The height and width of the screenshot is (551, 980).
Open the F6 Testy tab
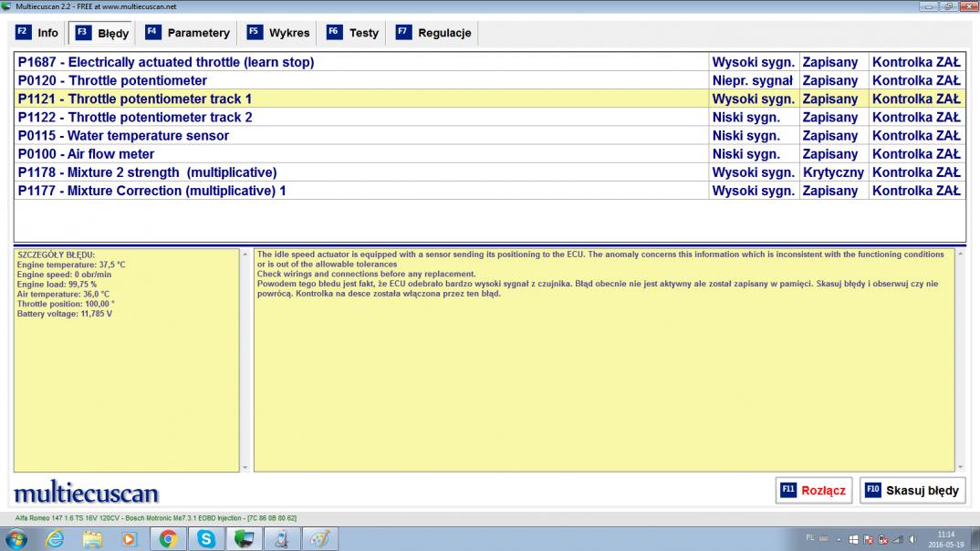[x=353, y=33]
